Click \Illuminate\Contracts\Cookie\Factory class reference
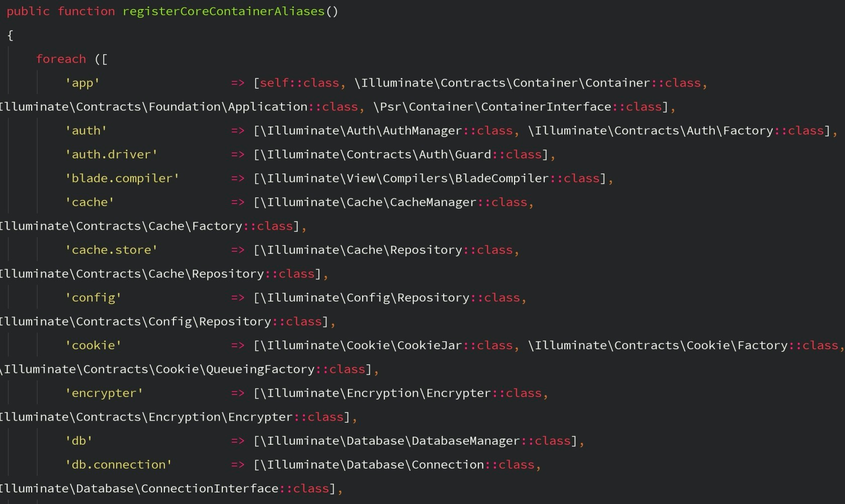The image size is (845, 504). click(683, 345)
